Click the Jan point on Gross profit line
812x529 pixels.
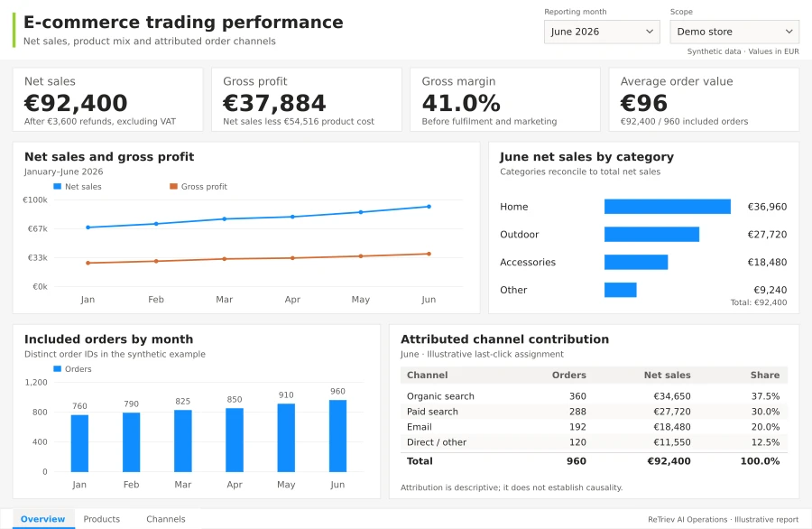pyautogui.click(x=88, y=264)
